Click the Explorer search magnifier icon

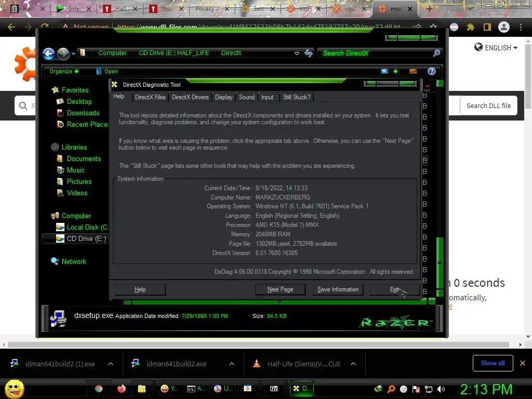pos(436,53)
